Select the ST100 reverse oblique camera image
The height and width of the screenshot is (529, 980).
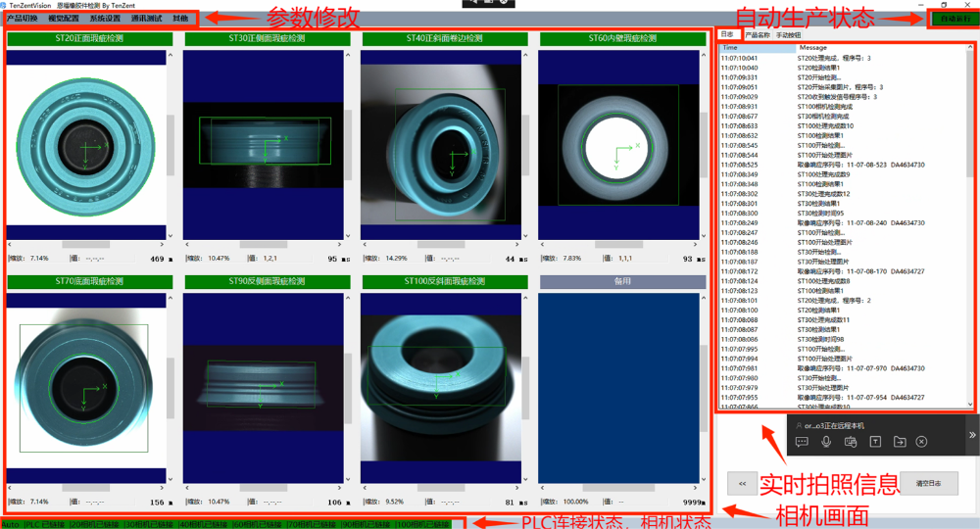pyautogui.click(x=441, y=388)
